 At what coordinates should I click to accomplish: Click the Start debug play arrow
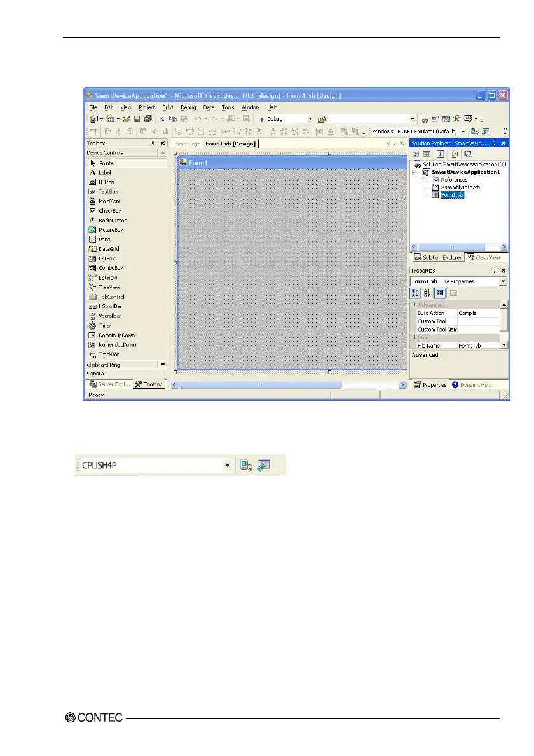pyautogui.click(x=262, y=119)
